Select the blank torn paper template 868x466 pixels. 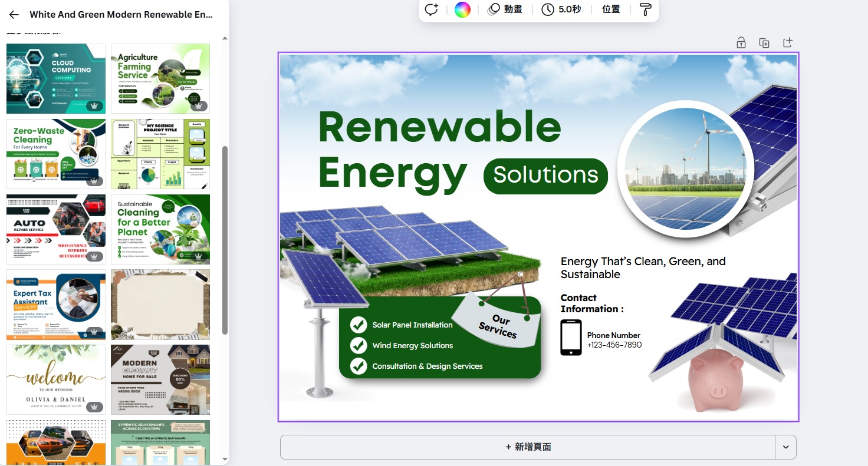click(x=160, y=305)
